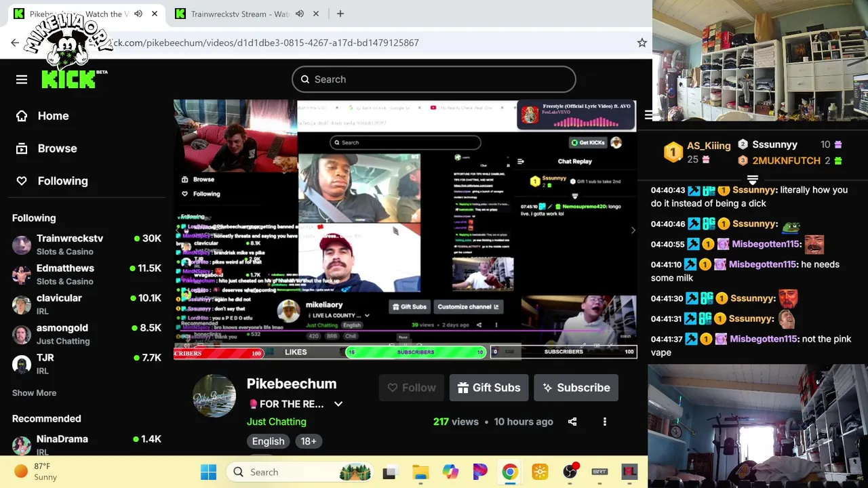
Task: Go to Following in Kick sidebar
Action: coord(63,181)
